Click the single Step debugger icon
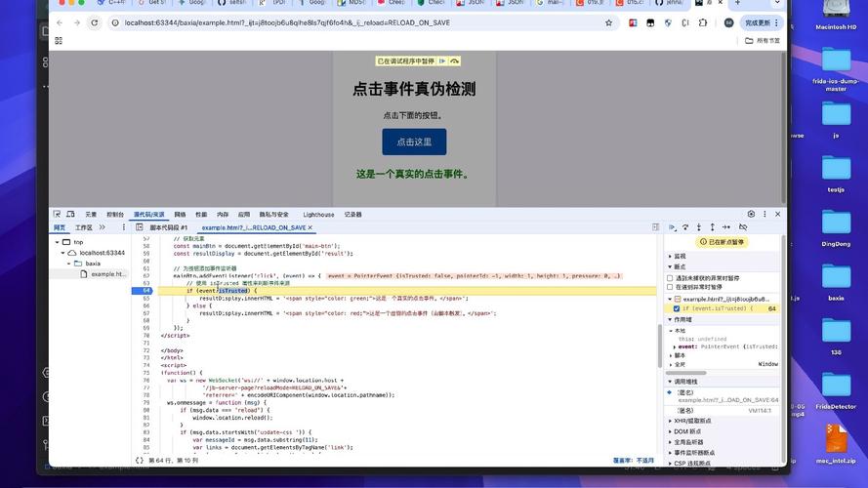This screenshot has height=488, width=868. 725,227
